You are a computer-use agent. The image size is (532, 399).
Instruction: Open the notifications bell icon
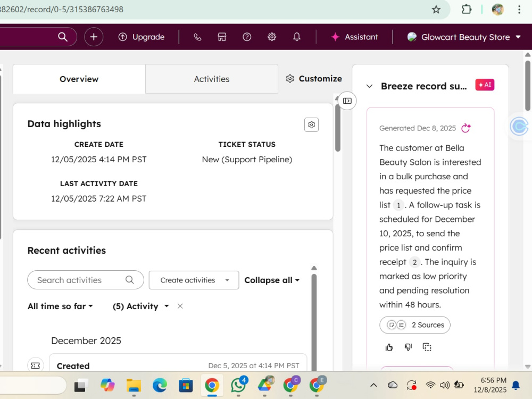[x=297, y=37]
